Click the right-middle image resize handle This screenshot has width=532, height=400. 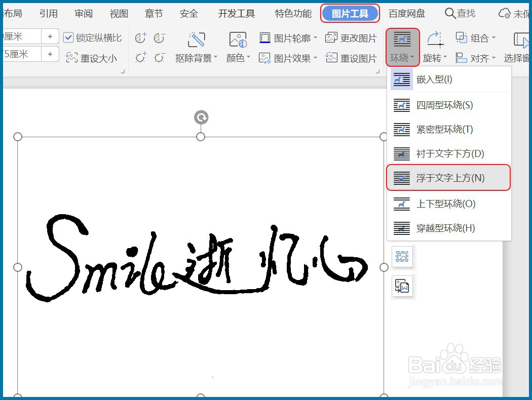(x=384, y=267)
